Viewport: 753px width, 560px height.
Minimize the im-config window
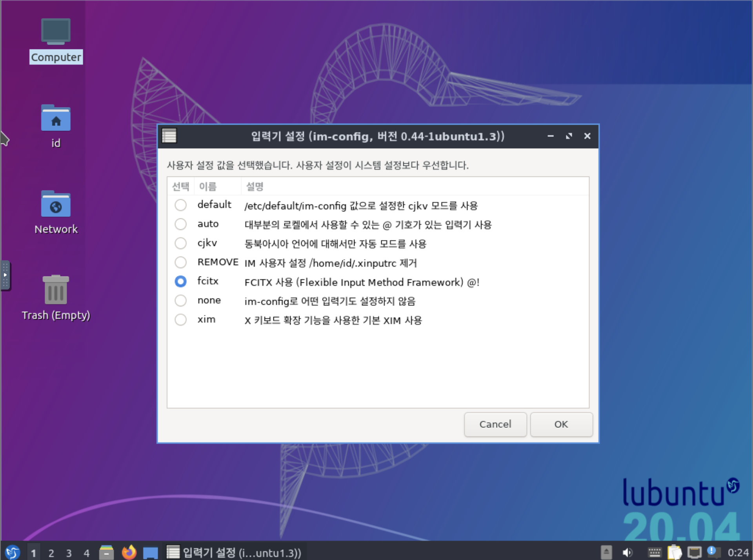coord(551,136)
